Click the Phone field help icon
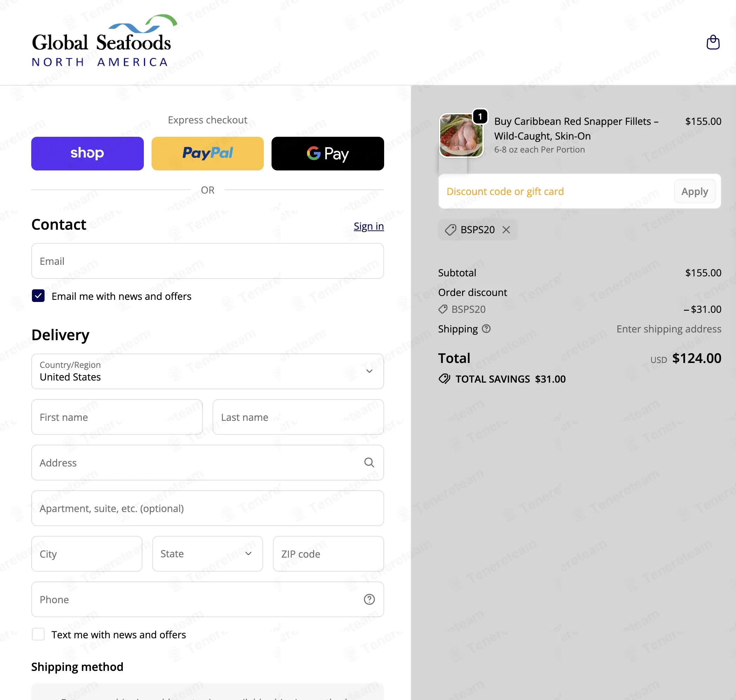The height and width of the screenshot is (700, 736). 369,599
